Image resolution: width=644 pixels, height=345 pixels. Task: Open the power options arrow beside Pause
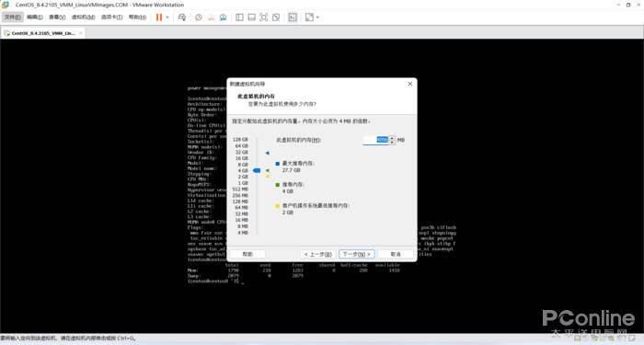coord(167,17)
